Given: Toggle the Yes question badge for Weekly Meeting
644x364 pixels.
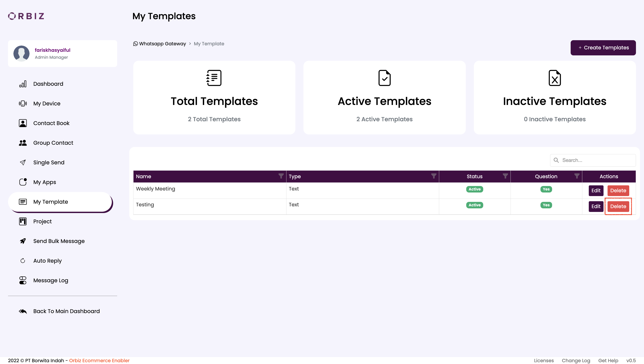Looking at the screenshot, I should point(546,189).
